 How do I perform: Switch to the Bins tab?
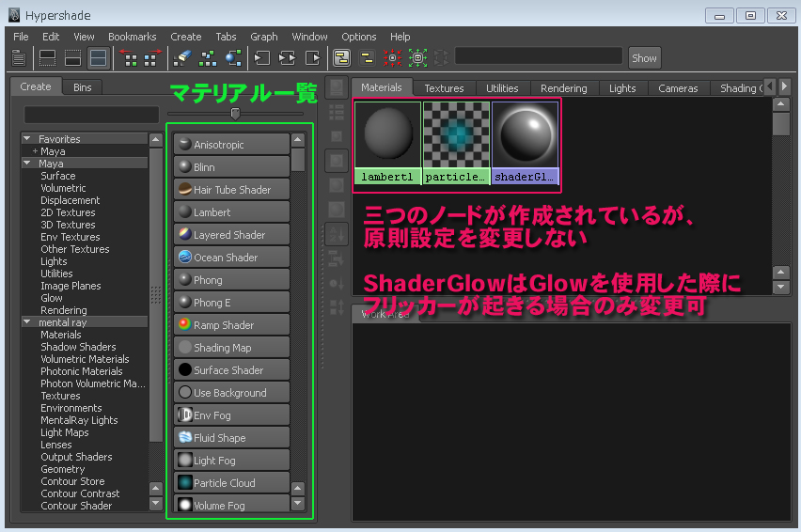coord(82,87)
